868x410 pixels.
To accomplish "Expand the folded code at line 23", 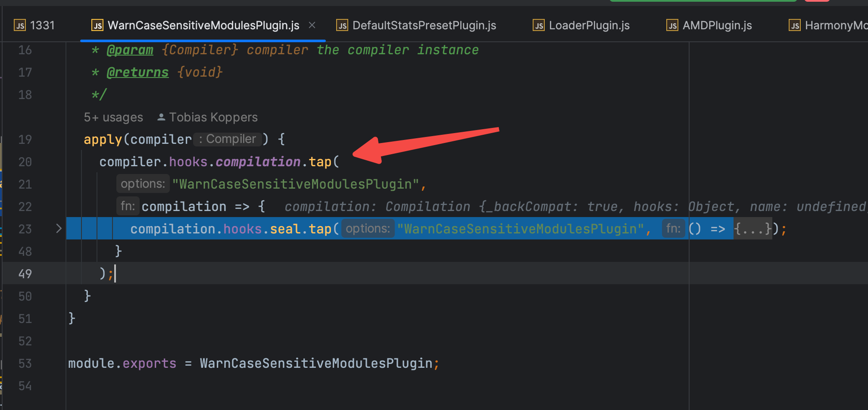I will (59, 229).
